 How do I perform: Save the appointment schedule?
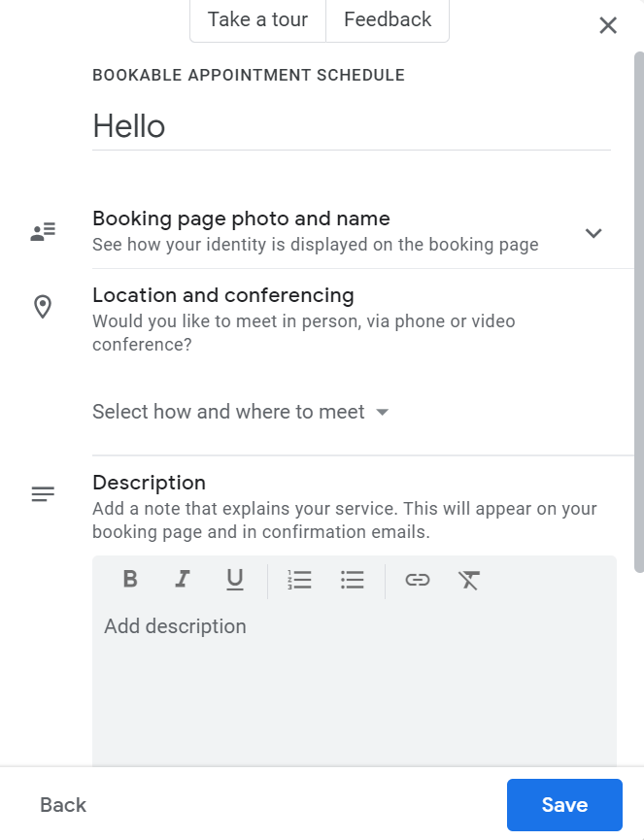point(563,804)
